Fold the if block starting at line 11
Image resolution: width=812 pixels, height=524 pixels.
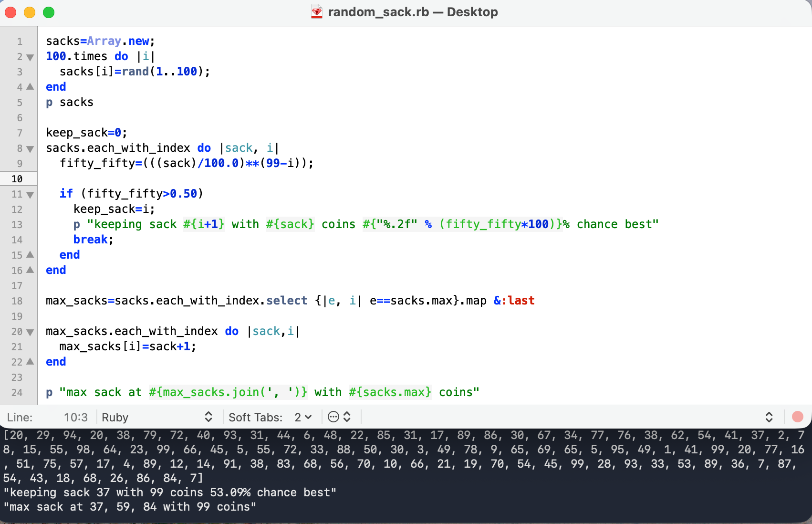click(x=30, y=195)
